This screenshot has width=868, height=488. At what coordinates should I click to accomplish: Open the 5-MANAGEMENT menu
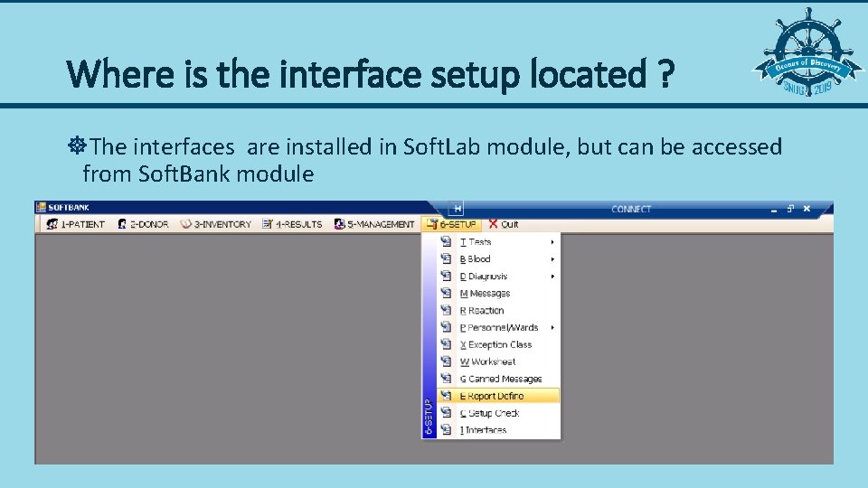coord(374,224)
